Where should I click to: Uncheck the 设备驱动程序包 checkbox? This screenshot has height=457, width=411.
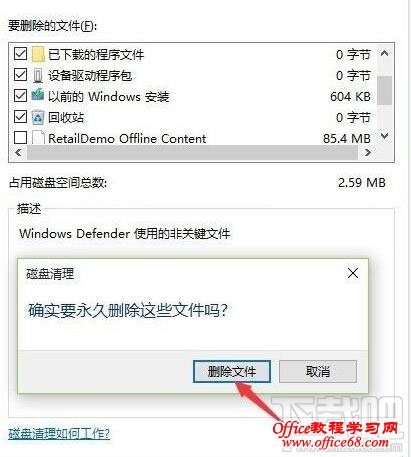click(x=20, y=75)
